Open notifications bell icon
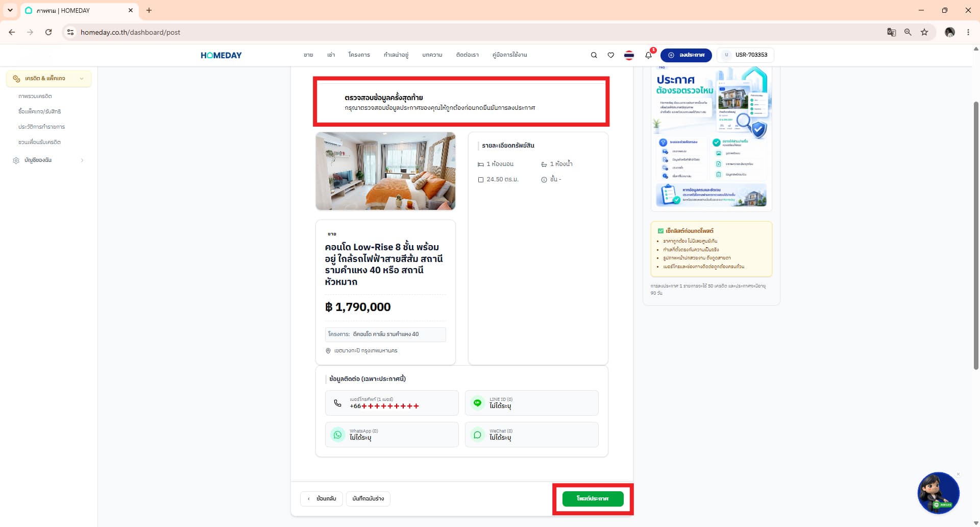This screenshot has height=527, width=980. pos(648,55)
